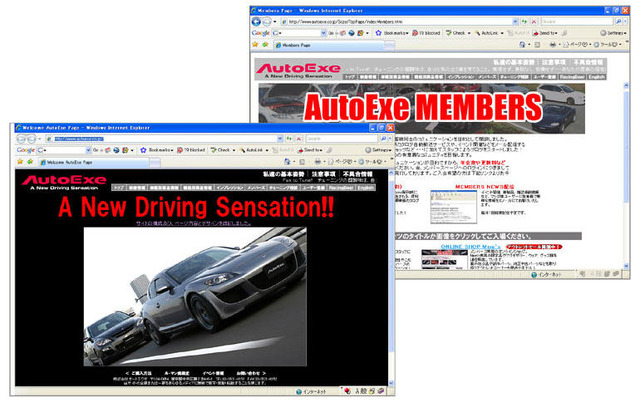Open Google toolbar Settings, Welcome window
This screenshot has height=400, width=640.
[378, 150]
